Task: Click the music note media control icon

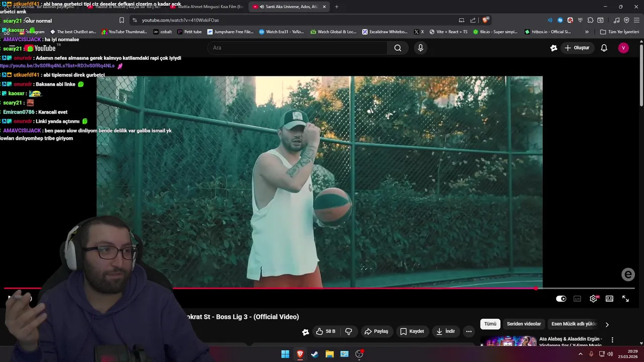Action: 616,20
